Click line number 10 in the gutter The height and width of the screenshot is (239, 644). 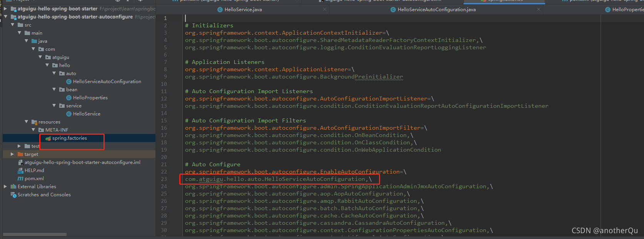[x=164, y=84]
